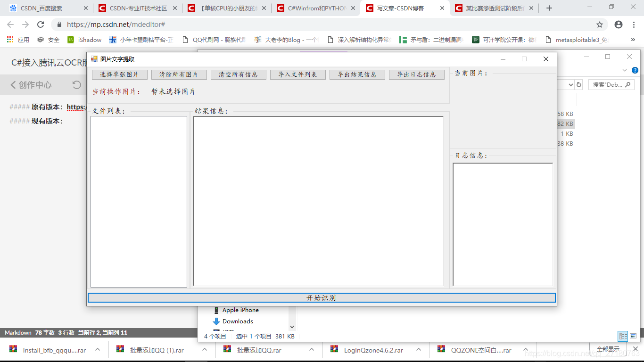Viewport: 644px width, 362px height.
Task: Expand bookmarks overflow chevron
Action: coord(633,40)
